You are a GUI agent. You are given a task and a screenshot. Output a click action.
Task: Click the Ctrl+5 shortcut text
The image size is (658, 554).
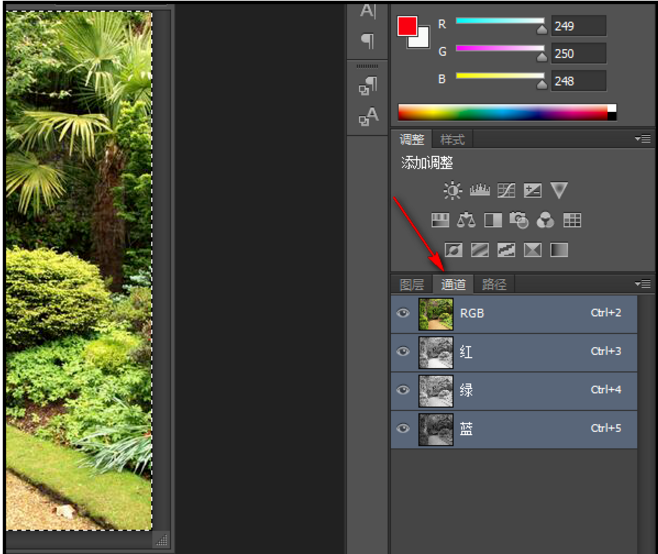pos(606,429)
